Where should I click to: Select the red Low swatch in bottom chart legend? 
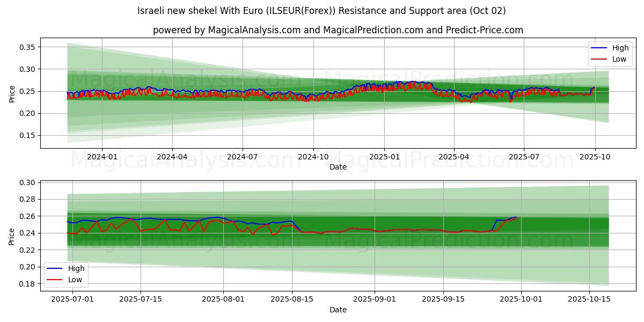[x=55, y=279]
